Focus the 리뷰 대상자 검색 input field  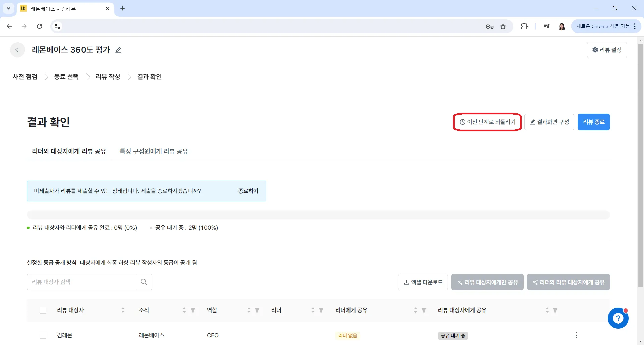point(81,282)
